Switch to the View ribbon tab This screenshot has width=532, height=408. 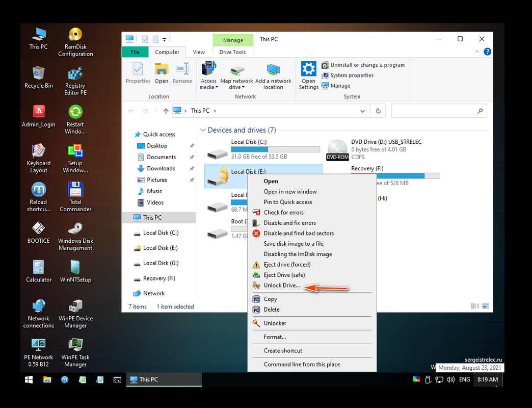(x=199, y=52)
